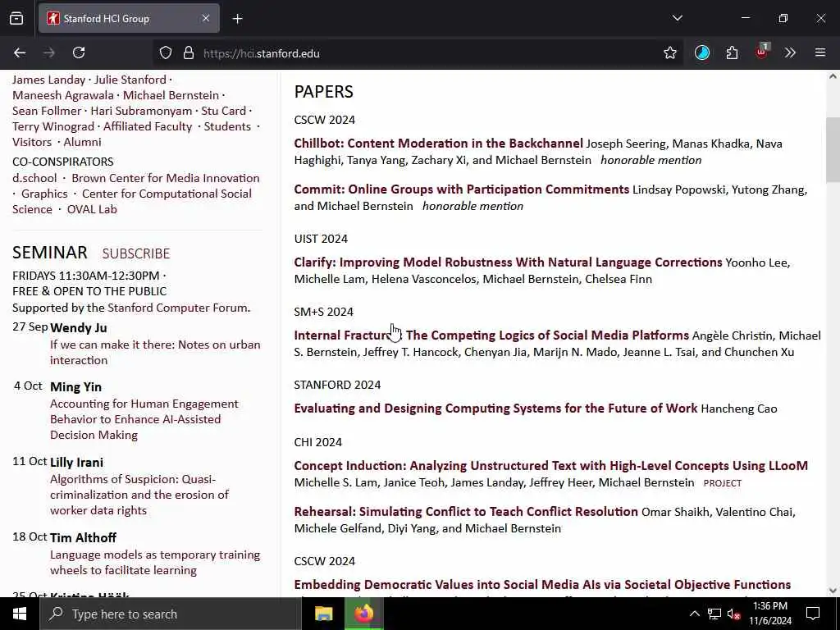Open Lilly Irani Algorithms of Suspicion talk

point(139,495)
